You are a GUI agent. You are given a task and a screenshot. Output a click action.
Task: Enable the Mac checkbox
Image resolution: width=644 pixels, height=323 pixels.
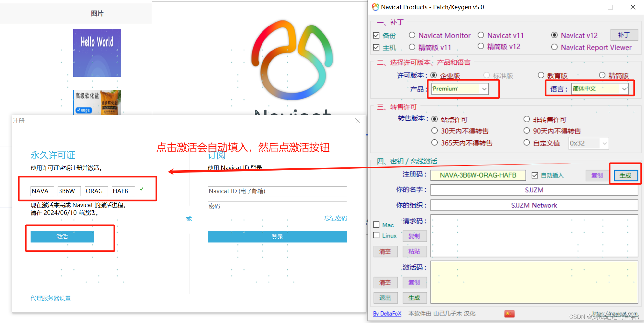(x=376, y=225)
